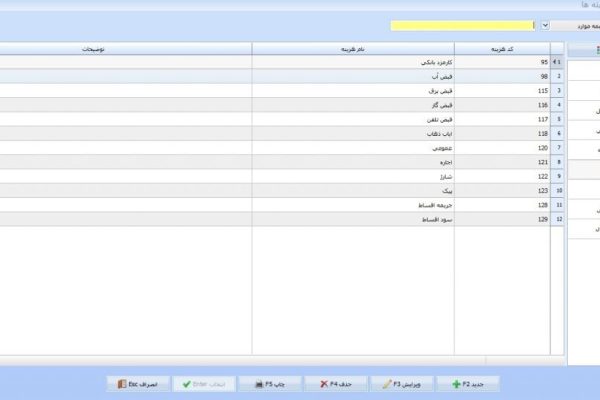This screenshot has width=600, height=400.
Task: Select the 'اجاره' expense name cell
Action: pos(353,162)
